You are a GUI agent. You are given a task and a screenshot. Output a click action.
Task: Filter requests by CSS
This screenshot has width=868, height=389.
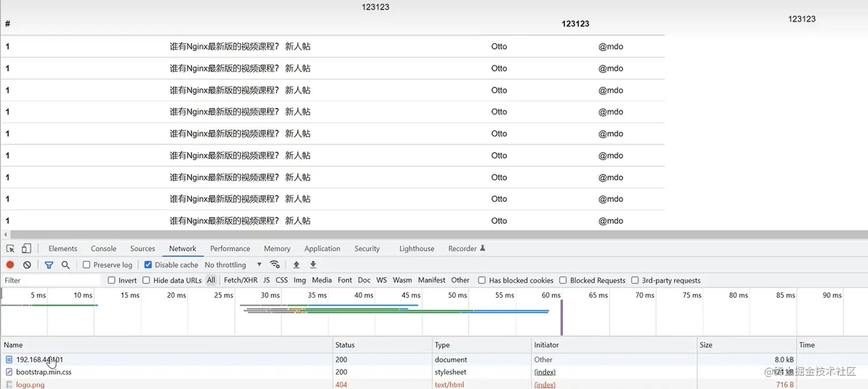pyautogui.click(x=281, y=280)
